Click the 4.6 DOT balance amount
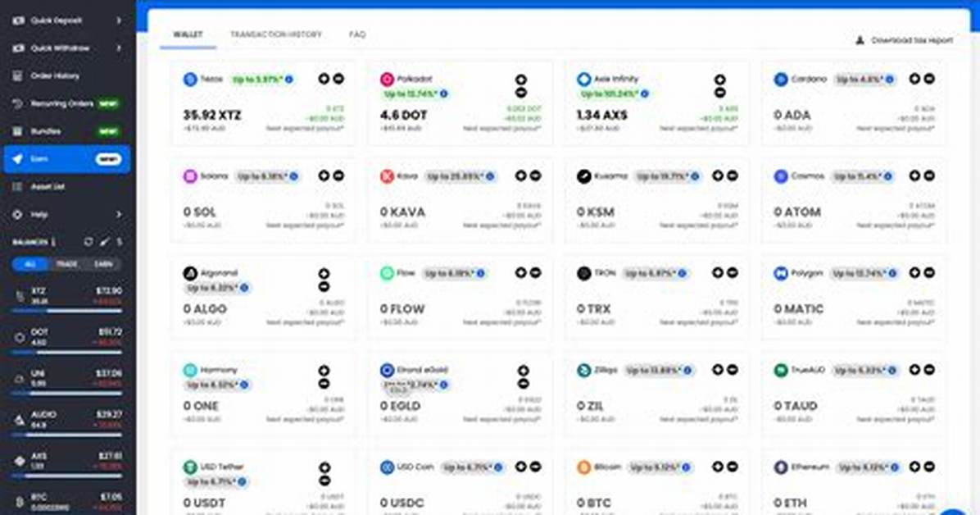The height and width of the screenshot is (515, 980). coord(403,115)
